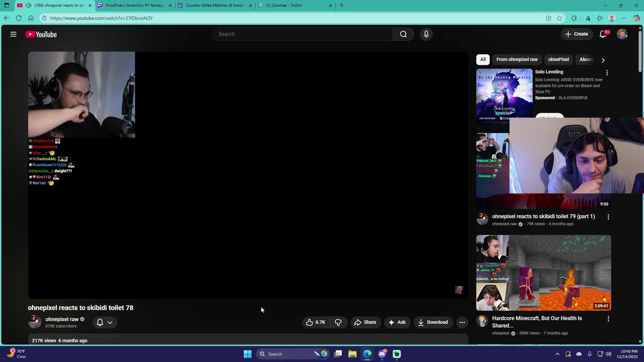Open browser extensions puzzle icon
This screenshot has height=362, width=644.
(574, 18)
